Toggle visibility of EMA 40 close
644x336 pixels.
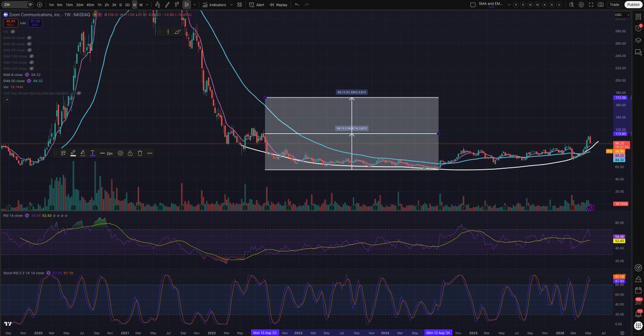coord(29,44)
